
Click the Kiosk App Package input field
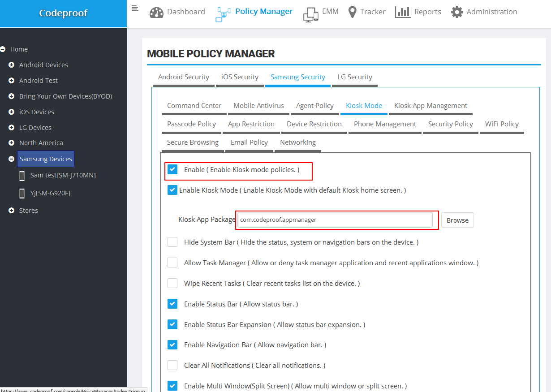[x=335, y=220]
